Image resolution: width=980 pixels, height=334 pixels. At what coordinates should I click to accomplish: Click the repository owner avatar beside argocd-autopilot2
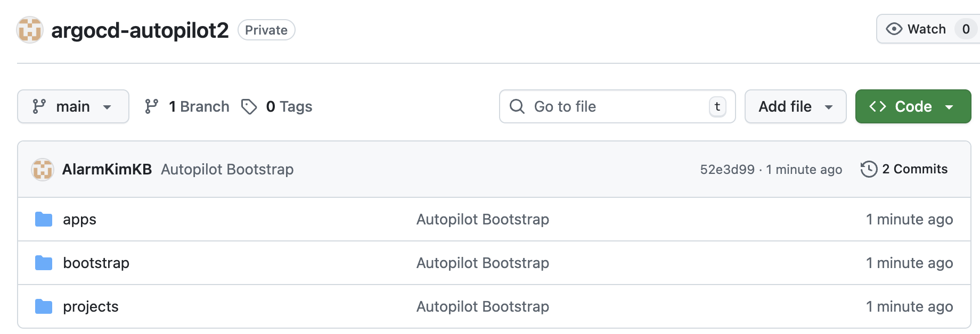[x=30, y=30]
